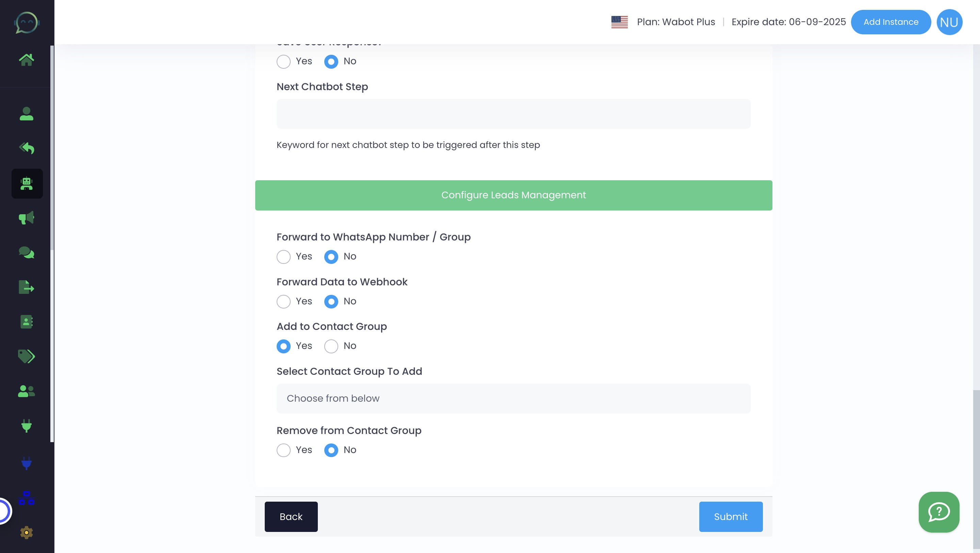The width and height of the screenshot is (980, 553).
Task: Enable Yes for Remove from Contact Group
Action: click(x=283, y=449)
